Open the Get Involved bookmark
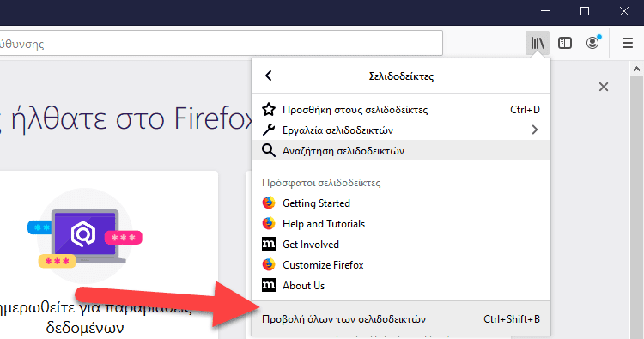The width and height of the screenshot is (644, 339). tap(401, 244)
